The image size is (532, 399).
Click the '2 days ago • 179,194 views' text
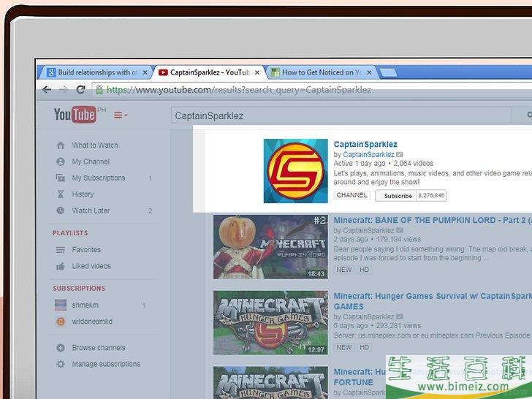point(377,239)
